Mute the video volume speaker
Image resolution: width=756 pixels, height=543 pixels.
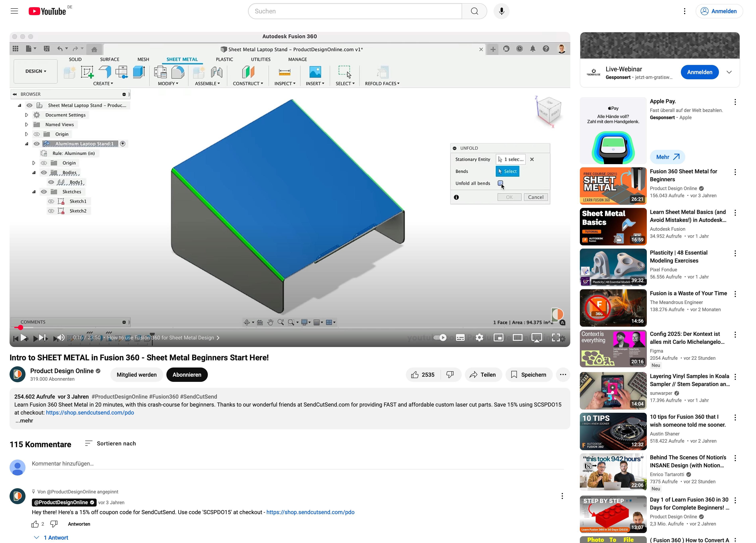pyautogui.click(x=60, y=338)
